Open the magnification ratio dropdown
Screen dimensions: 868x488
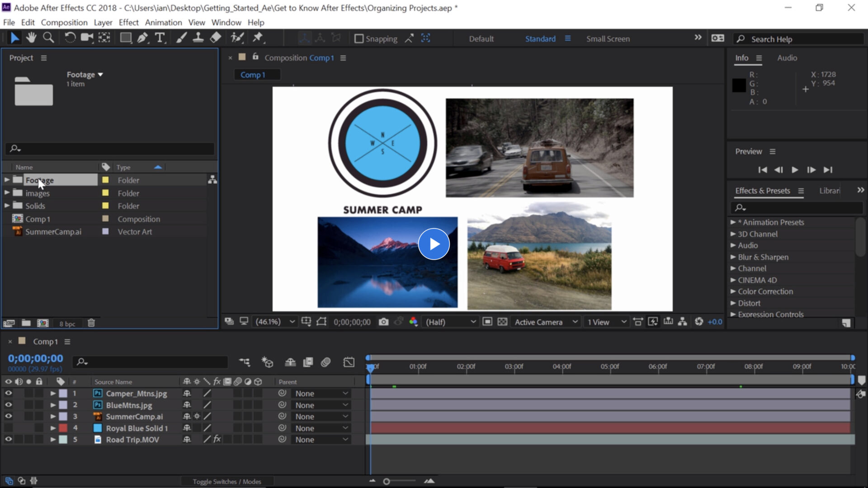pyautogui.click(x=274, y=322)
